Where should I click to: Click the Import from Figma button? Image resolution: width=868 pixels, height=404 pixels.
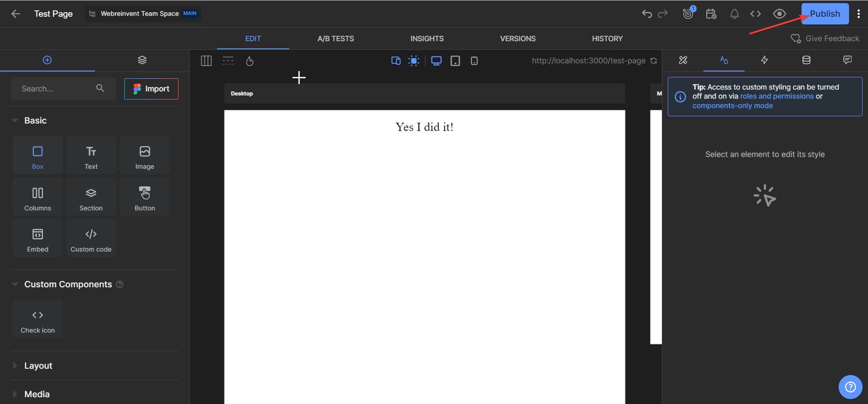(151, 89)
